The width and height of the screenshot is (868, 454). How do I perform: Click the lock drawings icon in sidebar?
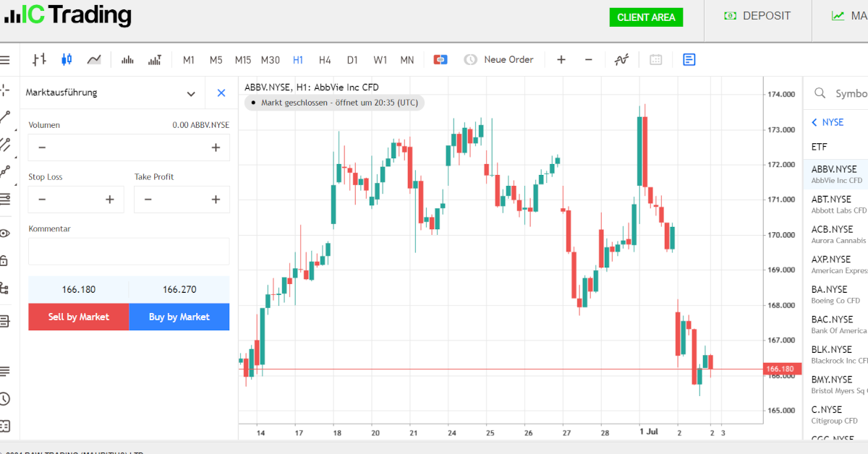pos(5,260)
